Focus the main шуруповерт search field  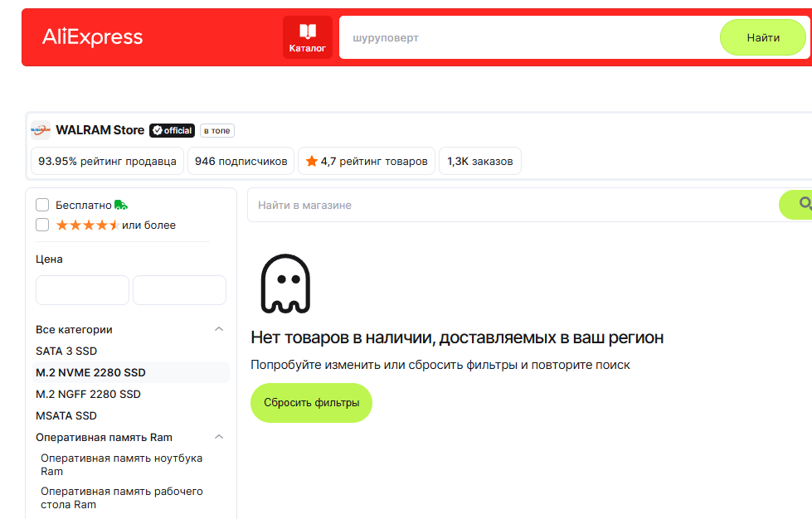(529, 37)
